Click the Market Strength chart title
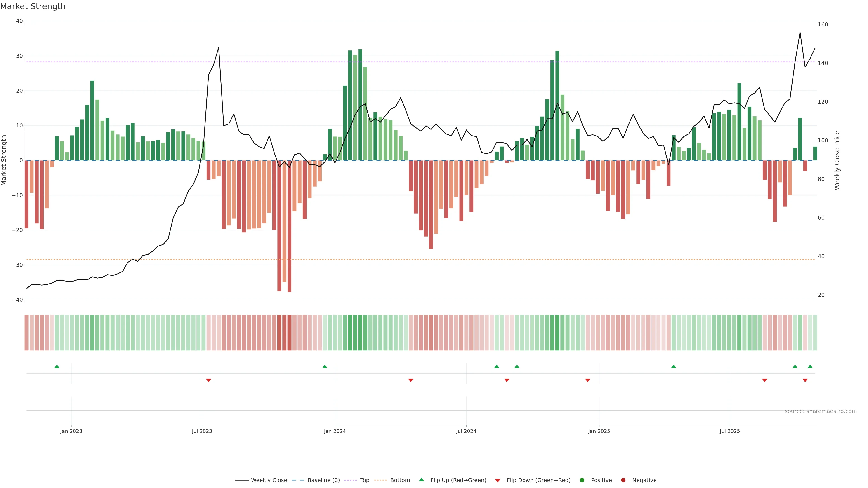Viewport: 868px width, 488px height. coord(33,6)
